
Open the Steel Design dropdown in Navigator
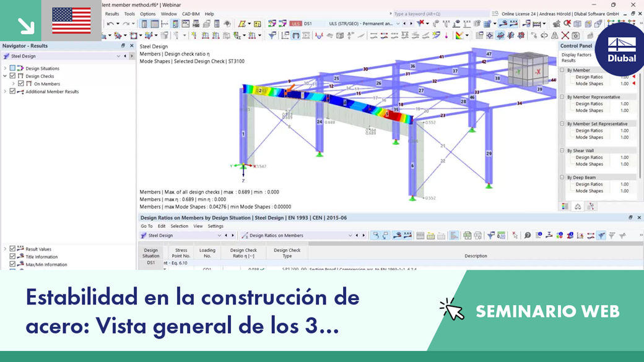(x=118, y=56)
